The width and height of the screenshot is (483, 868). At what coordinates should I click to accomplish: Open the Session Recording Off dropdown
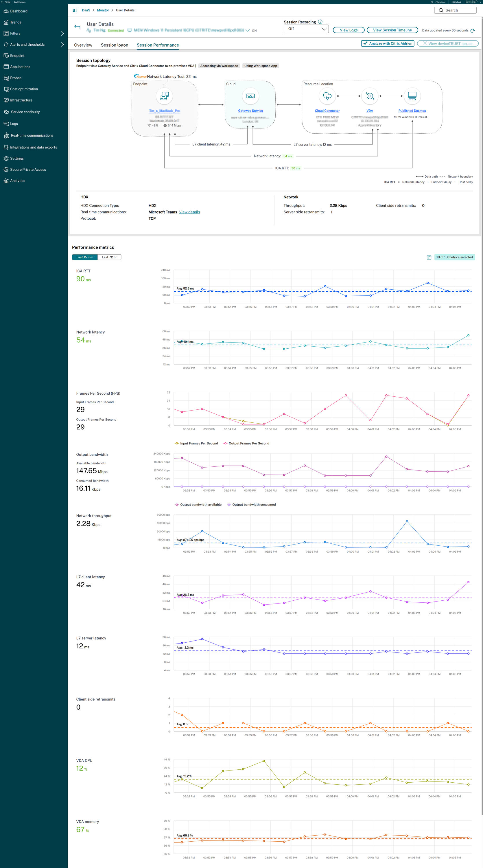click(306, 29)
